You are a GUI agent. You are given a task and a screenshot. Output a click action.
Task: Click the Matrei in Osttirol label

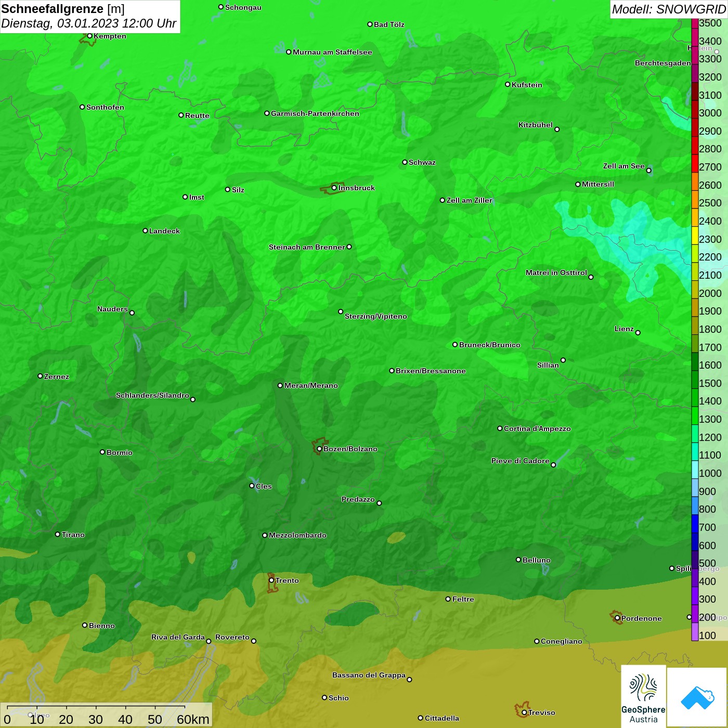(x=556, y=272)
